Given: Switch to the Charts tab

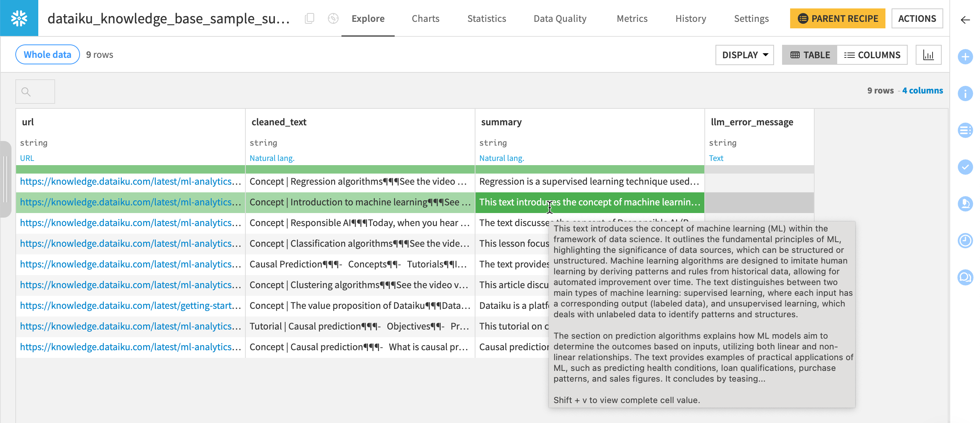Looking at the screenshot, I should (x=426, y=19).
